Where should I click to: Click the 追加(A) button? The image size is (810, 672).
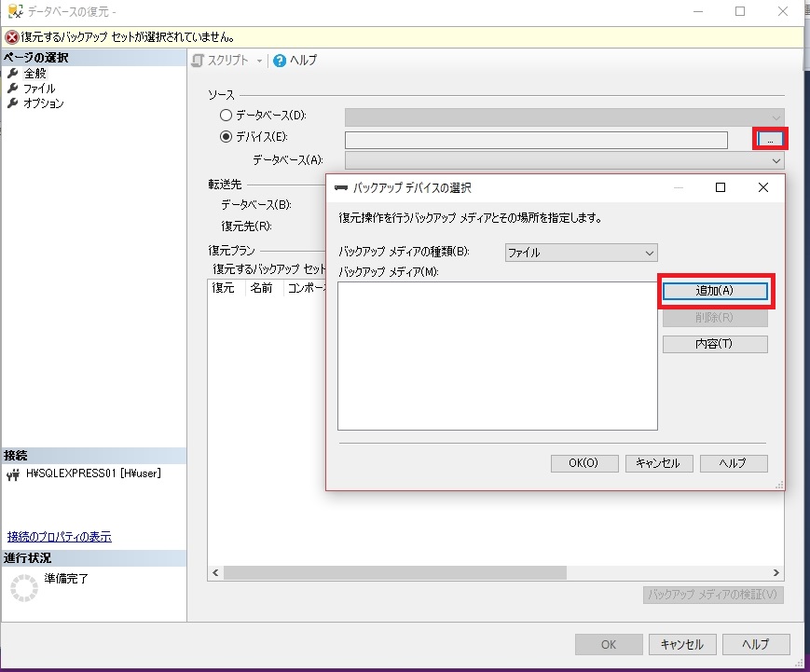tap(715, 291)
